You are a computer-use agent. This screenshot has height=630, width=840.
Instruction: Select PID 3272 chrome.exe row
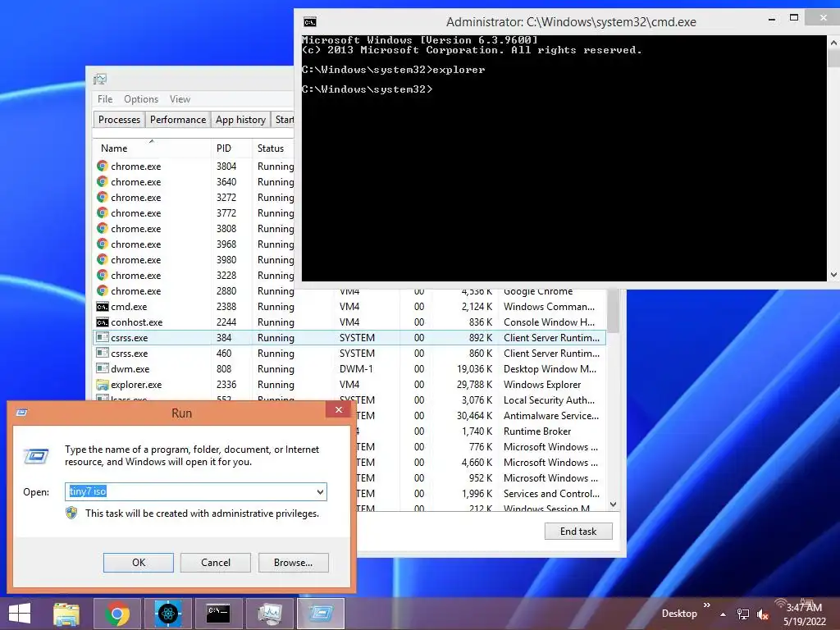[194, 198]
